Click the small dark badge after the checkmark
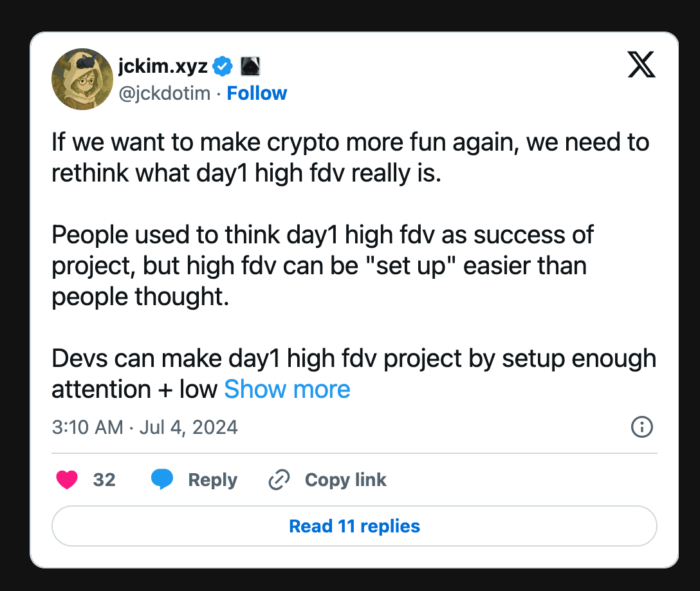Viewport: 700px width, 591px height. pos(250,65)
